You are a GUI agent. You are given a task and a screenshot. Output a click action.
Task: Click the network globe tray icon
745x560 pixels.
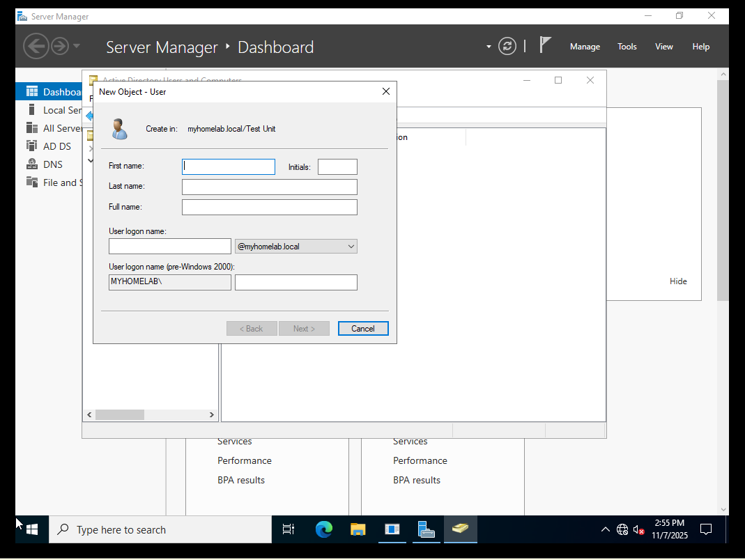coord(622,530)
